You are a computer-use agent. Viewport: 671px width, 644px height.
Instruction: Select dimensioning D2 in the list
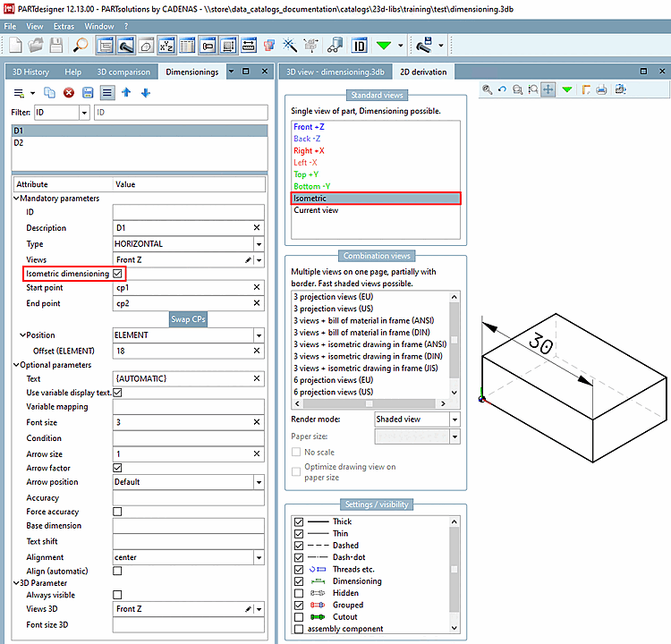(x=140, y=142)
